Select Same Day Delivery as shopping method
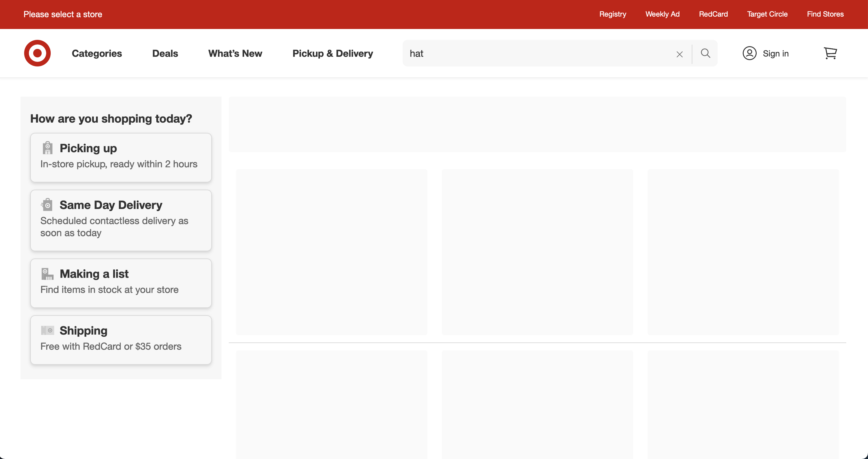Screen dimensions: 868x459 [121, 220]
